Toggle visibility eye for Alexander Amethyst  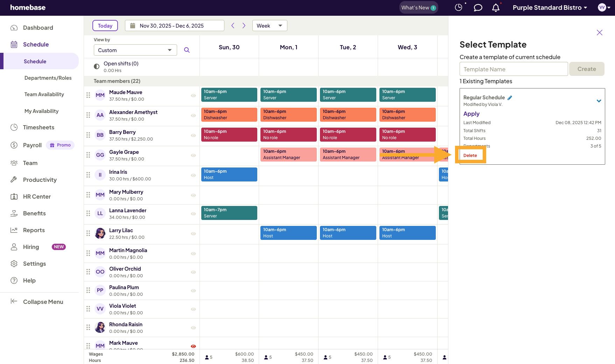pyautogui.click(x=193, y=115)
